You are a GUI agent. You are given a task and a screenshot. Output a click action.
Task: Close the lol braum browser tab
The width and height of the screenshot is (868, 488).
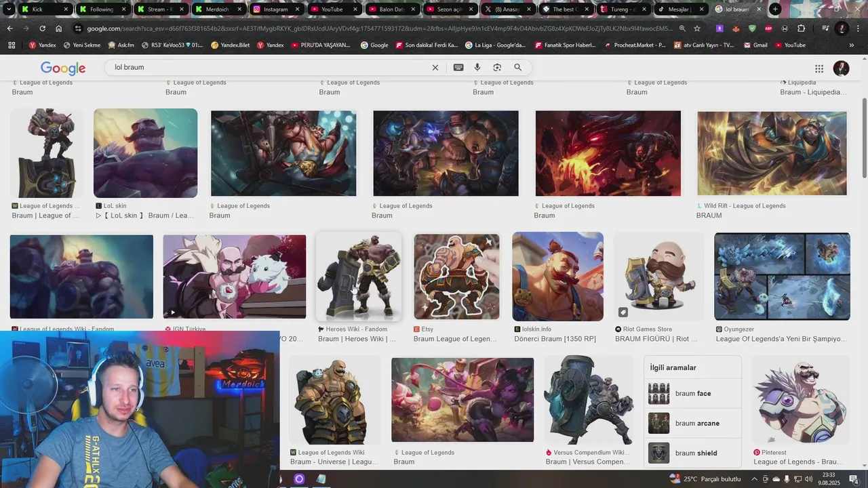click(x=759, y=9)
